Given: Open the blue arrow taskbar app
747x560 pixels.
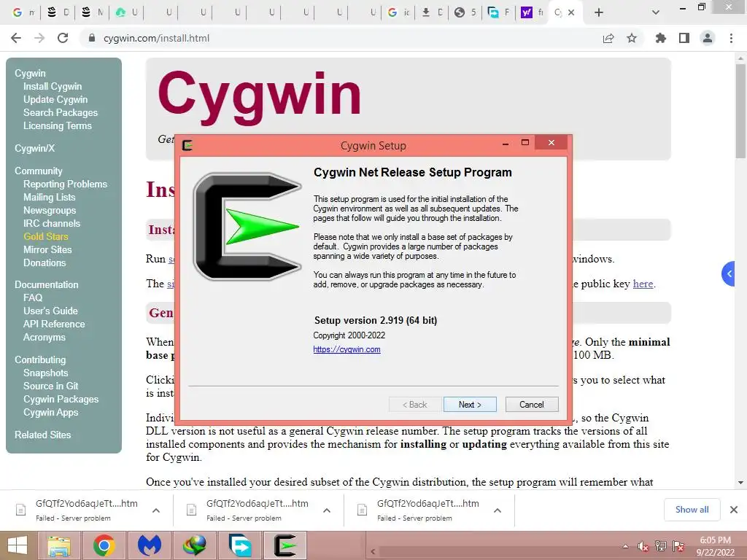Looking at the screenshot, I should tap(240, 545).
